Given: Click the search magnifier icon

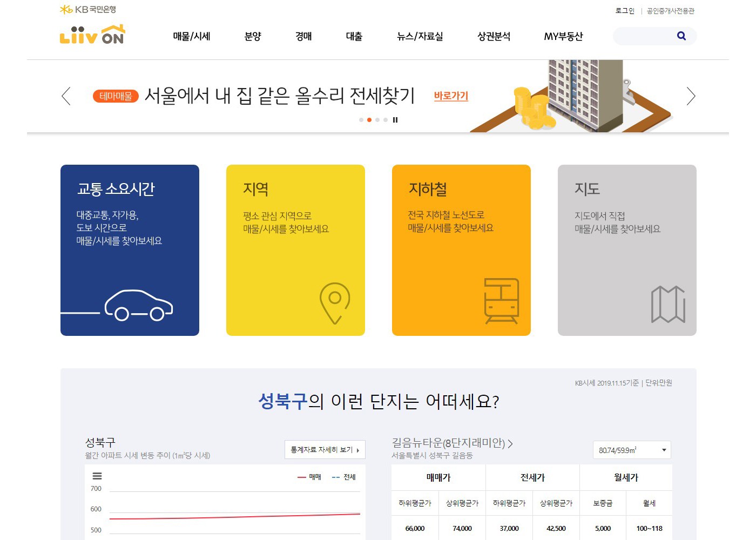Looking at the screenshot, I should (681, 36).
